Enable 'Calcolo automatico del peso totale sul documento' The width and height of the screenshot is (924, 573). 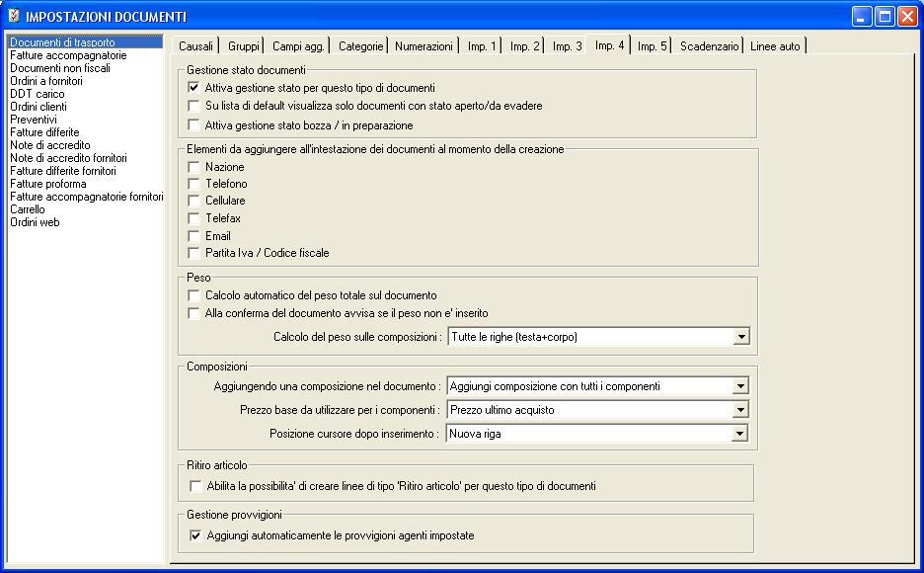click(x=193, y=295)
